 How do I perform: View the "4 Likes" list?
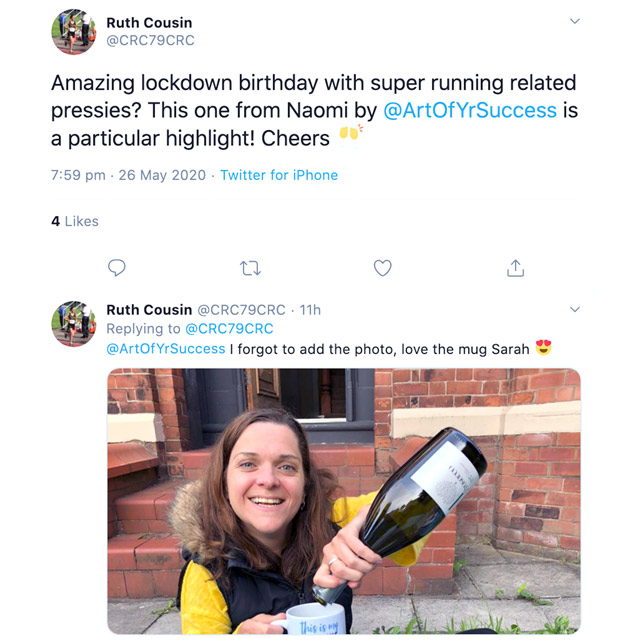tap(75, 221)
